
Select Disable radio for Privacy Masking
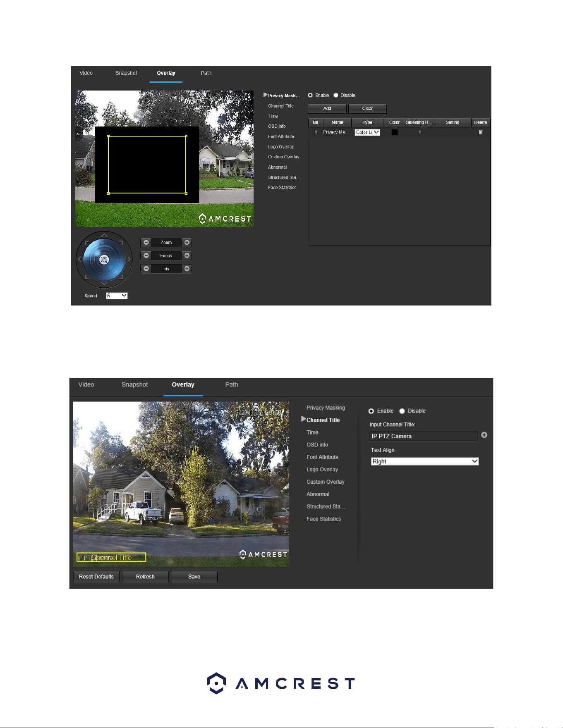336,95
